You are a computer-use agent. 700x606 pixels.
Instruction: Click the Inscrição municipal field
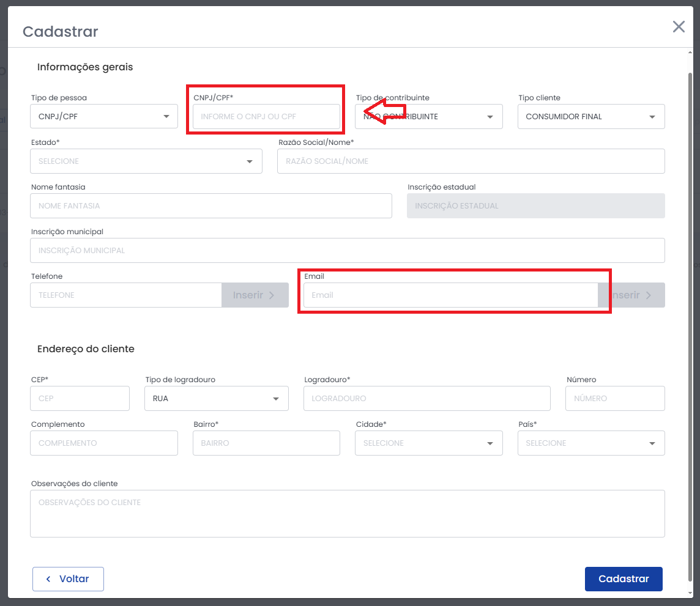click(x=347, y=250)
